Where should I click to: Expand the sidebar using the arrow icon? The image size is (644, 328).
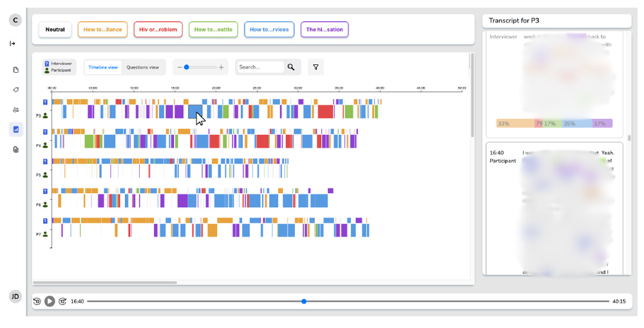pos(12,44)
